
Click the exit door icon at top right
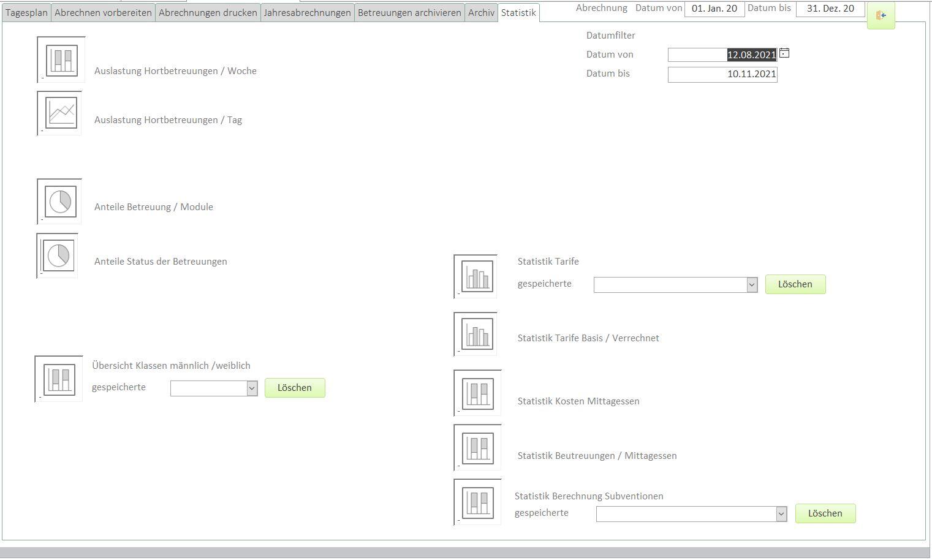pos(881,15)
